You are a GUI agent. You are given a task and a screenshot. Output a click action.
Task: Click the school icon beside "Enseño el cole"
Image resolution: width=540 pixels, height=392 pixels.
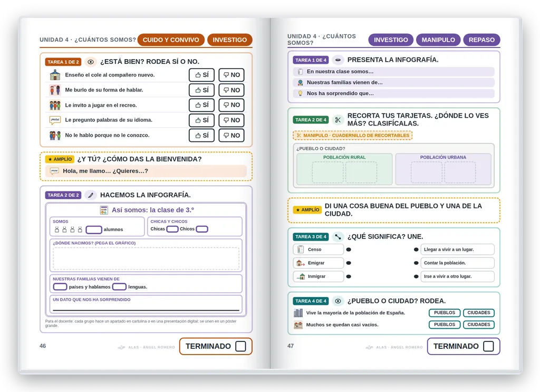click(x=55, y=75)
